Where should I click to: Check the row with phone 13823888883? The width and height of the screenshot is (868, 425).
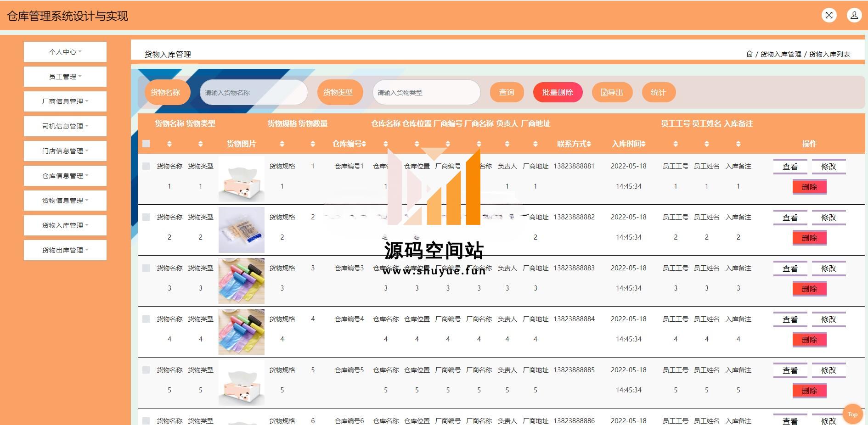pos(146,268)
